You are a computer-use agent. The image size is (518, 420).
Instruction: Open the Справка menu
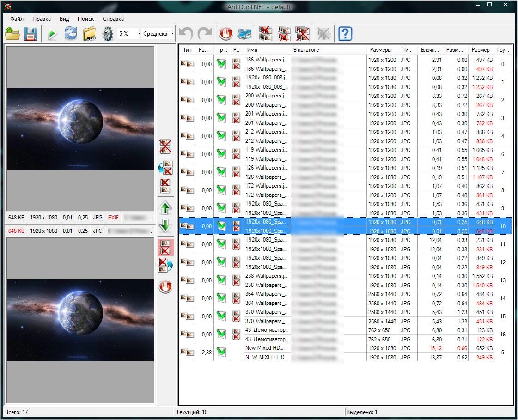(x=113, y=19)
